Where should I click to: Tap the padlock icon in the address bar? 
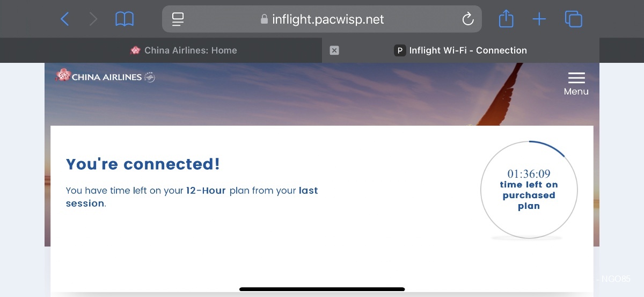(264, 19)
